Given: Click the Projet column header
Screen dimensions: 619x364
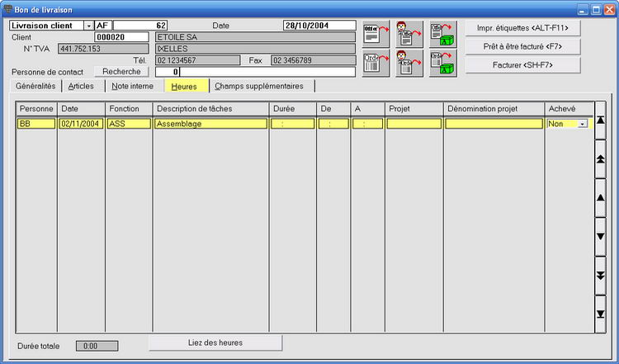Looking at the screenshot, I should point(414,109).
